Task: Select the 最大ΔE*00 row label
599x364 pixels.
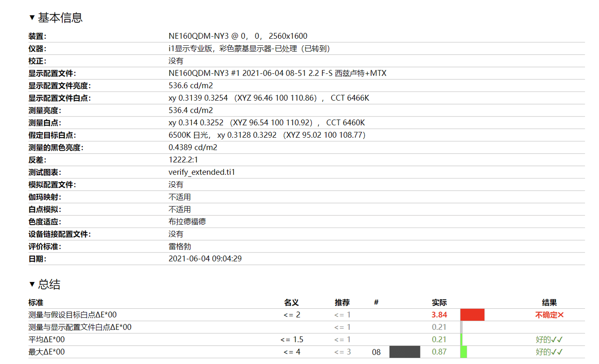Action: pos(47,352)
